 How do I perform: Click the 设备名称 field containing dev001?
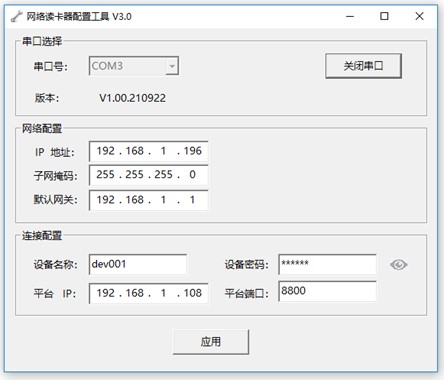(138, 264)
